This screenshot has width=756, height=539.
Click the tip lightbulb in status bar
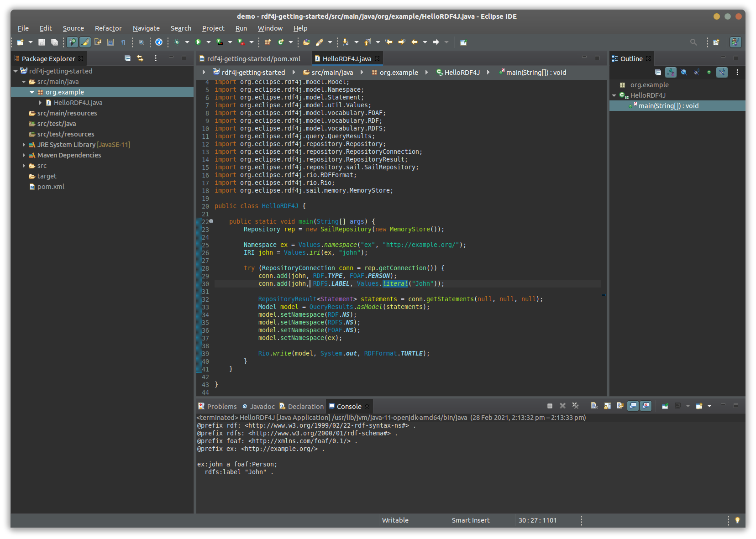tap(737, 520)
